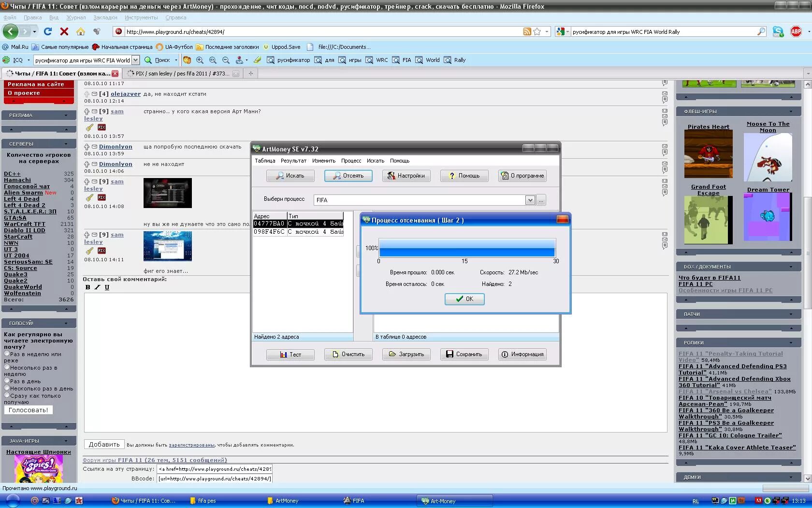Click the Голосовать! vote button
Viewport: 812px width, 508px height.
coord(29,410)
